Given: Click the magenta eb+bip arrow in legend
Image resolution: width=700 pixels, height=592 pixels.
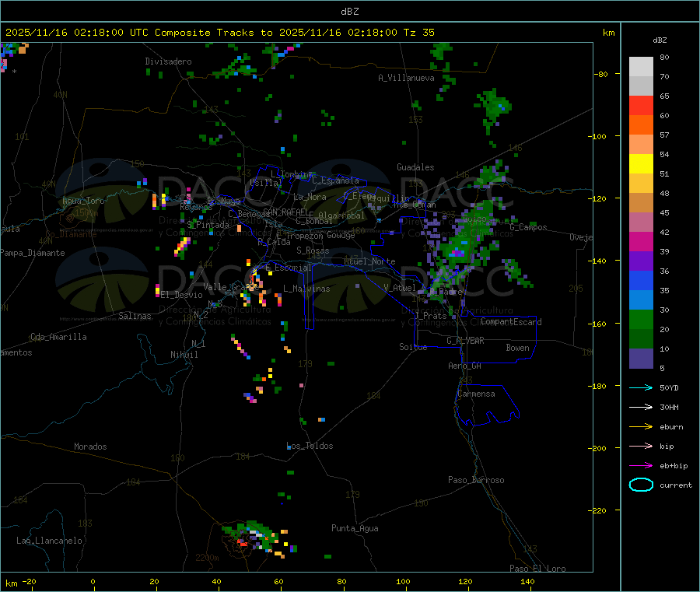Looking at the screenshot, I should point(641,466).
